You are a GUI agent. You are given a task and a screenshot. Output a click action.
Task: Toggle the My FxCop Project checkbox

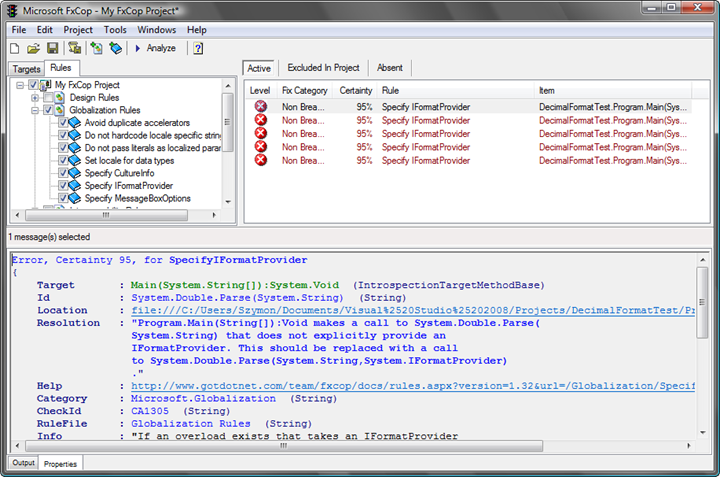click(33, 85)
